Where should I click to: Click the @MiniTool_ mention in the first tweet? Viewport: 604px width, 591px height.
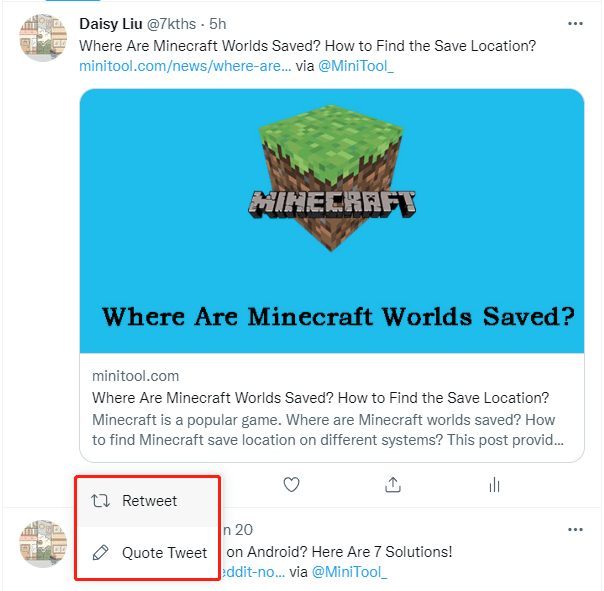tap(358, 66)
